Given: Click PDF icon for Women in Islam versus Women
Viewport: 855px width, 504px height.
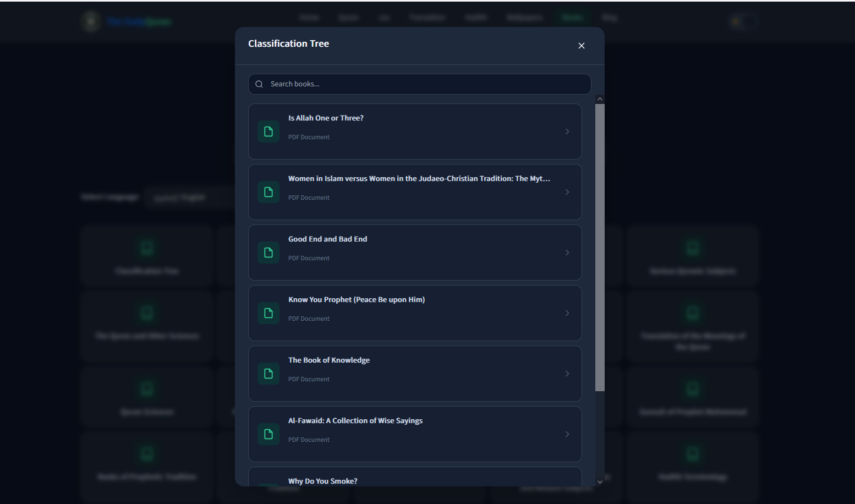Looking at the screenshot, I should click(x=268, y=192).
